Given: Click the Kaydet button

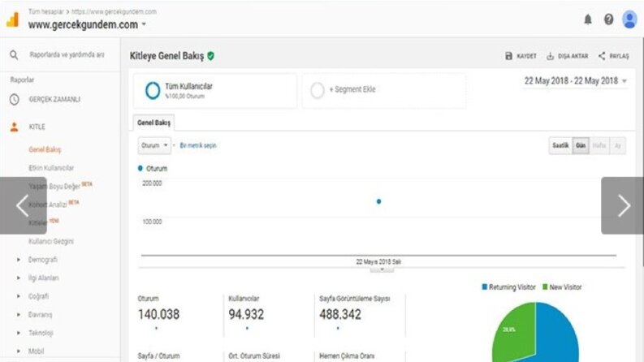Looking at the screenshot, I should tap(521, 56).
